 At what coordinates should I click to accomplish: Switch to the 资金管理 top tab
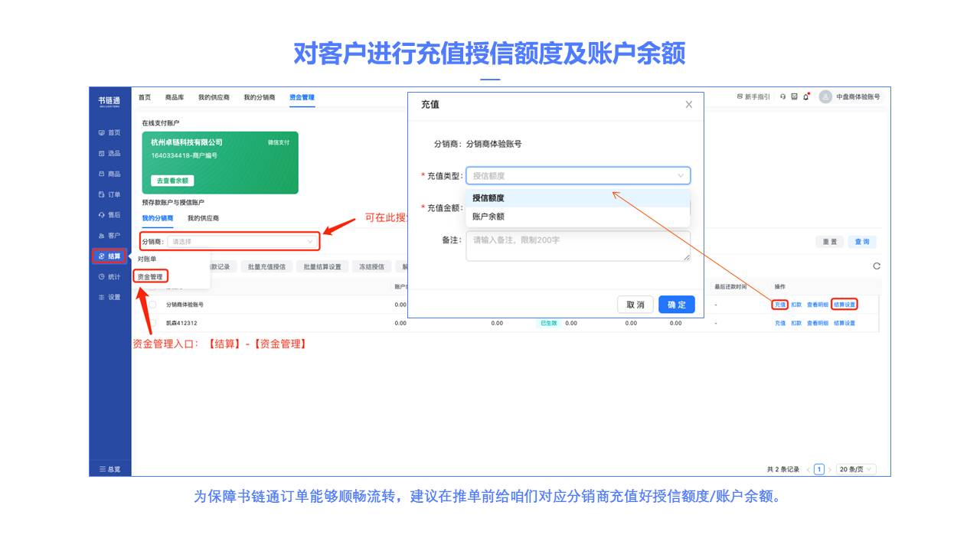302,97
